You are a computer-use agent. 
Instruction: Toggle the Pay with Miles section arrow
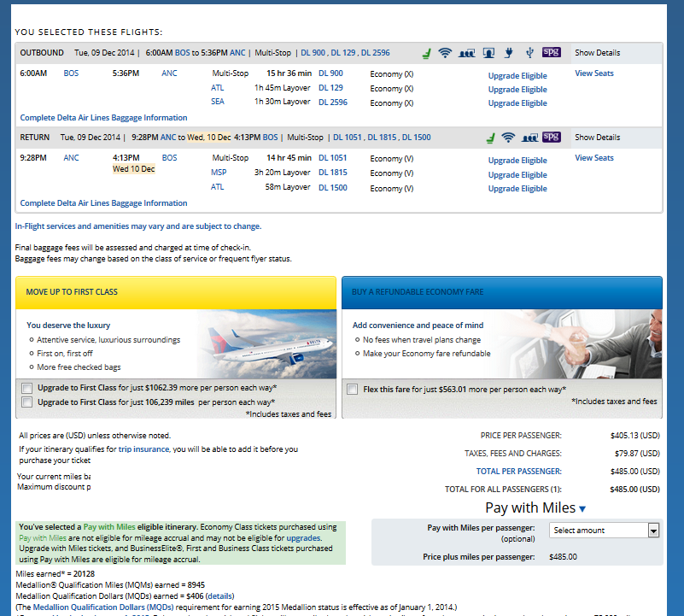[582, 509]
